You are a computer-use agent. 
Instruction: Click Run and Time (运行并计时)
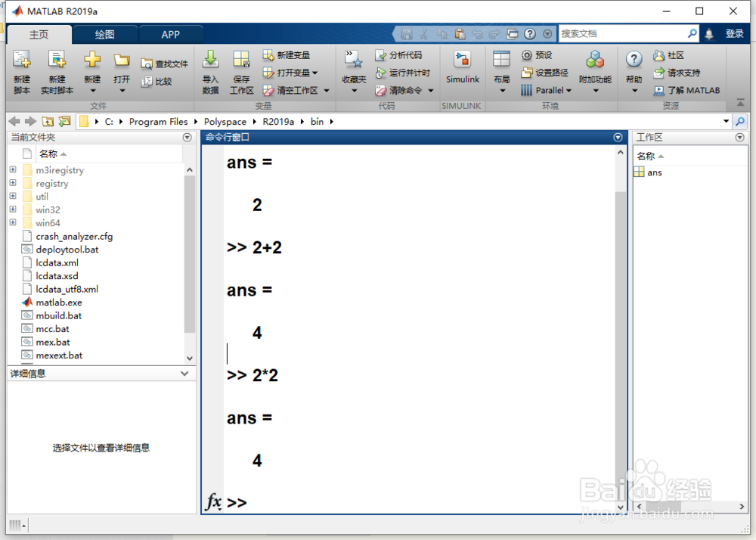[x=403, y=73]
